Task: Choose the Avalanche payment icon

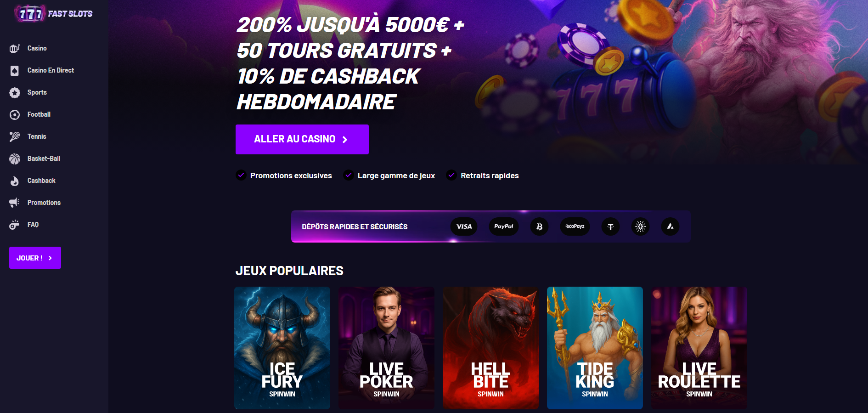Action: tap(671, 226)
